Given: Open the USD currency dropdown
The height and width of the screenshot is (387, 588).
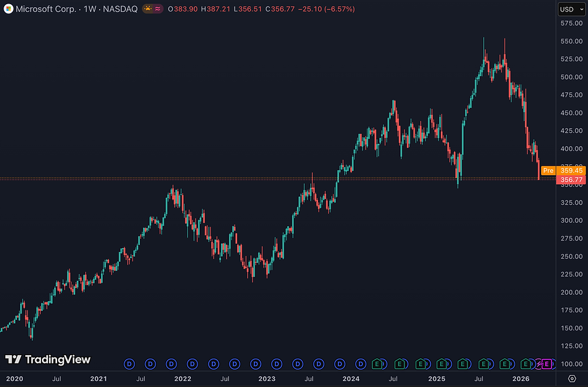Looking at the screenshot, I should click(x=571, y=9).
